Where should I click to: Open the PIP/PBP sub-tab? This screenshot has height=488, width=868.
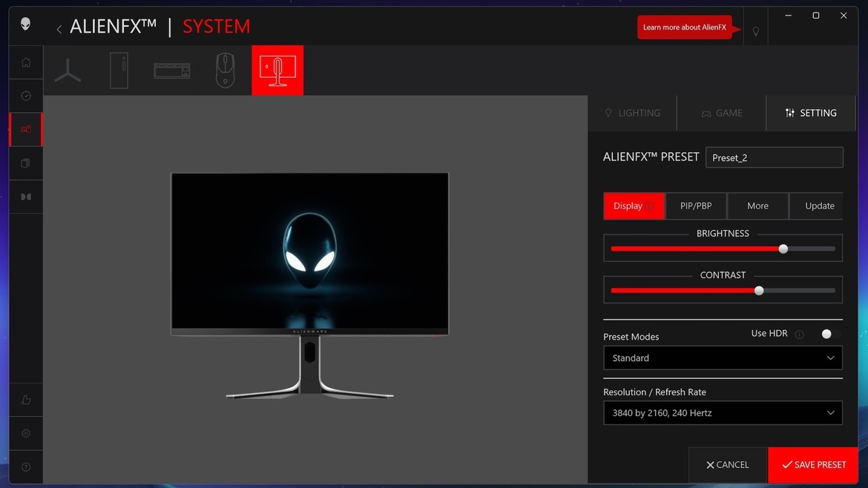tap(696, 206)
